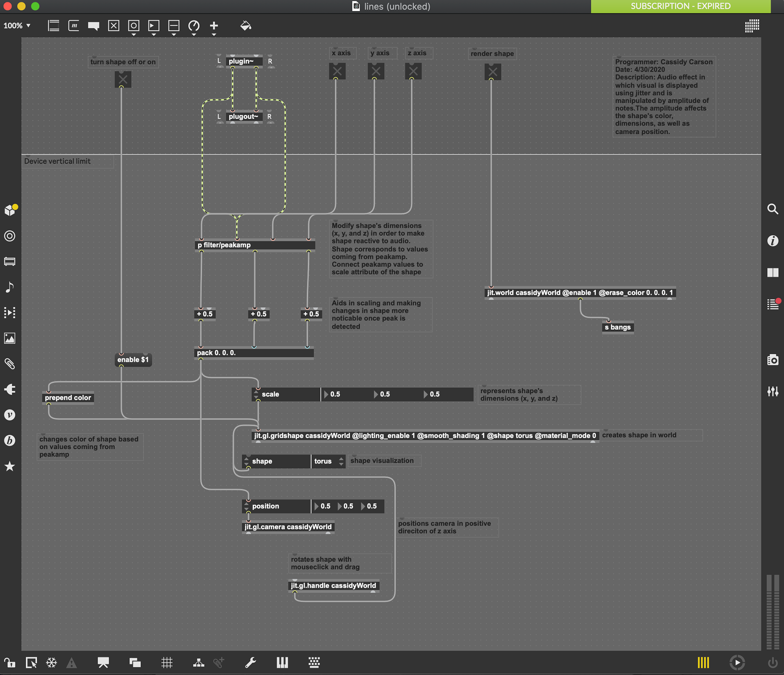This screenshot has height=675, width=784.
Task: Click the camera snapshots icon
Action: [773, 360]
